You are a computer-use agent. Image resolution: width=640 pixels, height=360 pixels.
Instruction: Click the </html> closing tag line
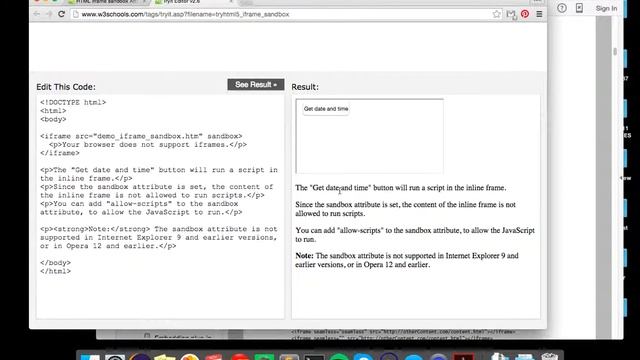tap(56, 271)
